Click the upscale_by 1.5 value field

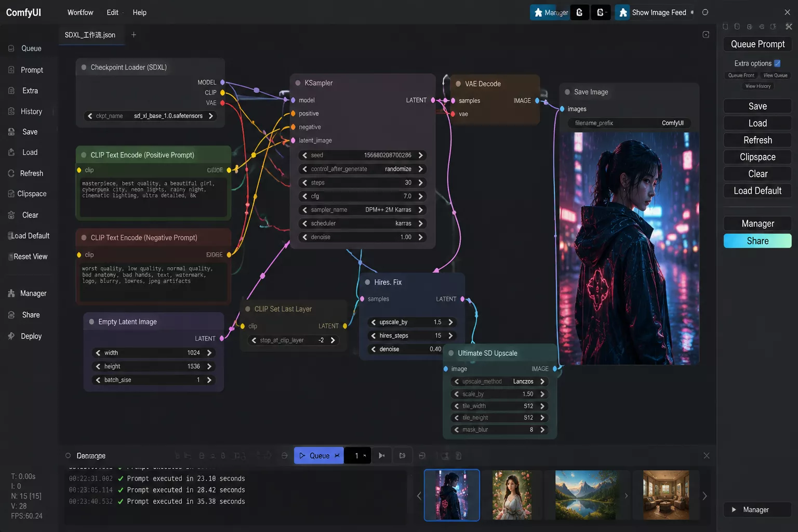(412, 322)
